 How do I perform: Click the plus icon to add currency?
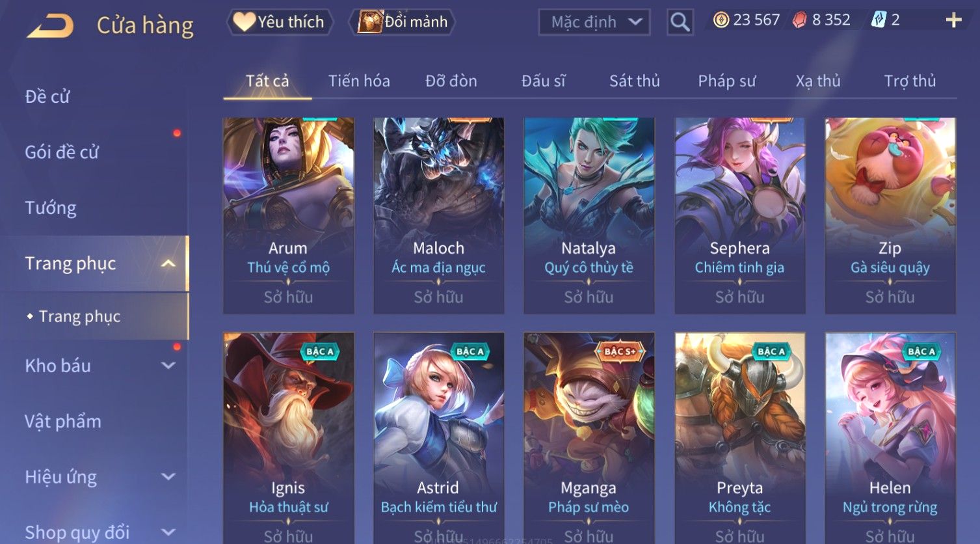(953, 21)
